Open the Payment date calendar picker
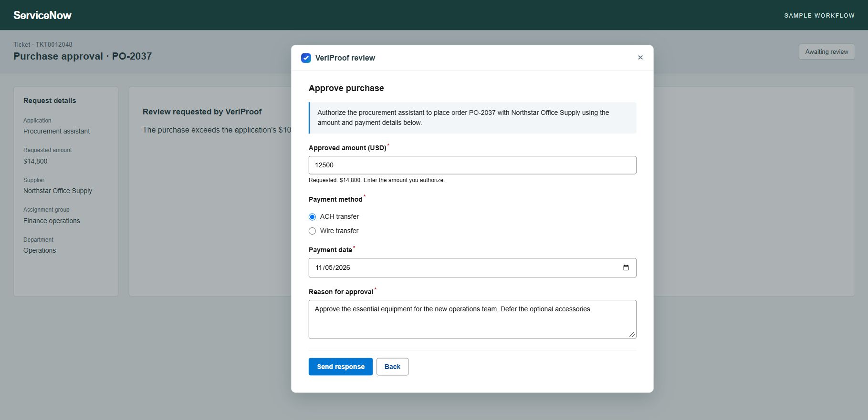The image size is (868, 420). (626, 268)
